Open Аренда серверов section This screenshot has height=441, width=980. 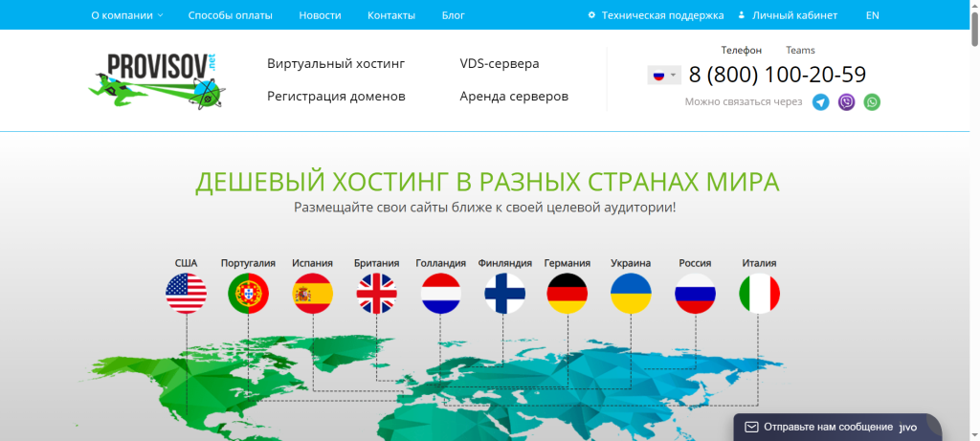coord(514,97)
